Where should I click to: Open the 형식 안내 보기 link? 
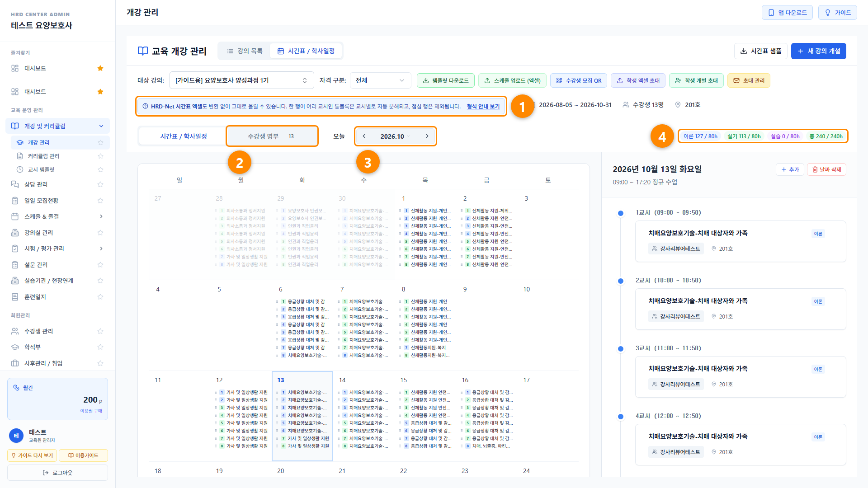483,106
